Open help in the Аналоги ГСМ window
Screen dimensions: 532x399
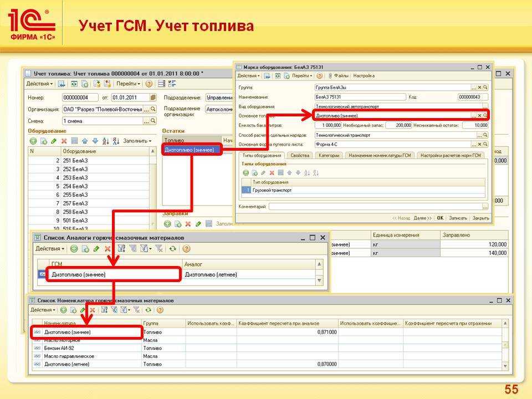click(186, 249)
